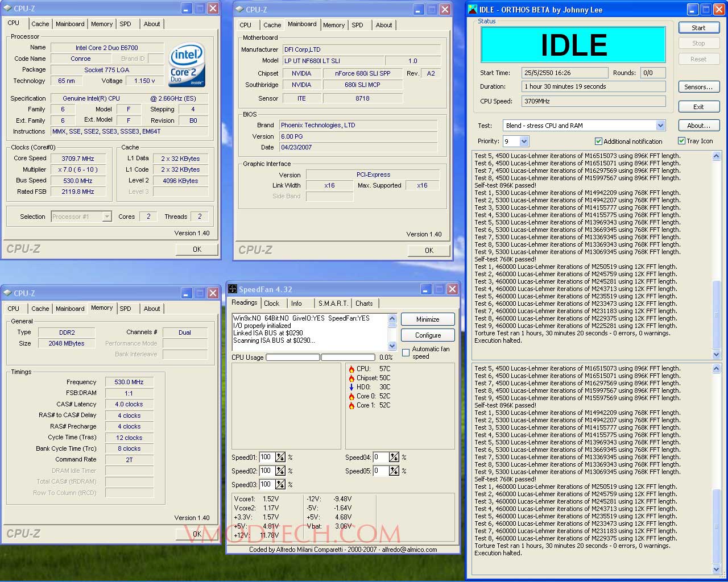Click the Model value LP UT NF680I LT SLI
This screenshot has width=728, height=582.
(x=332, y=61)
